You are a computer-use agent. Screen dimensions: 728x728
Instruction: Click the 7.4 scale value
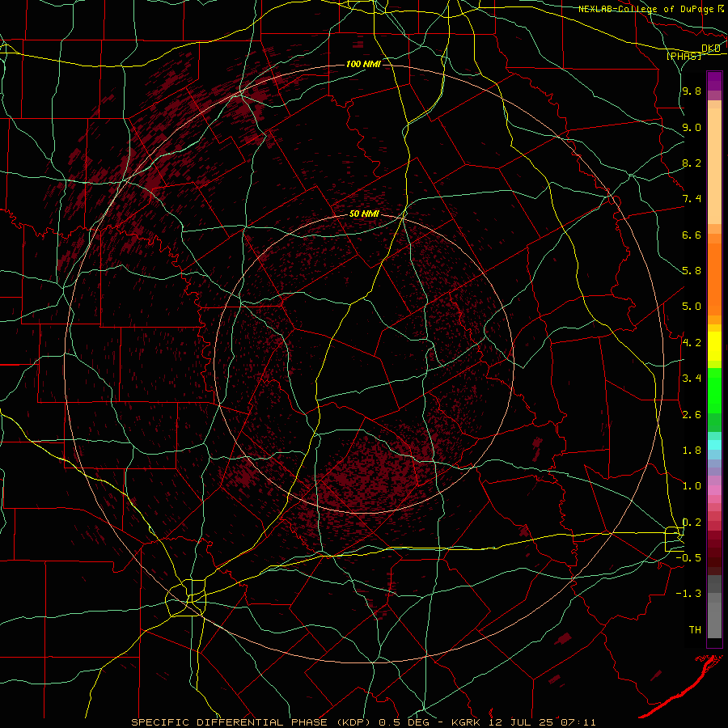coord(692,199)
